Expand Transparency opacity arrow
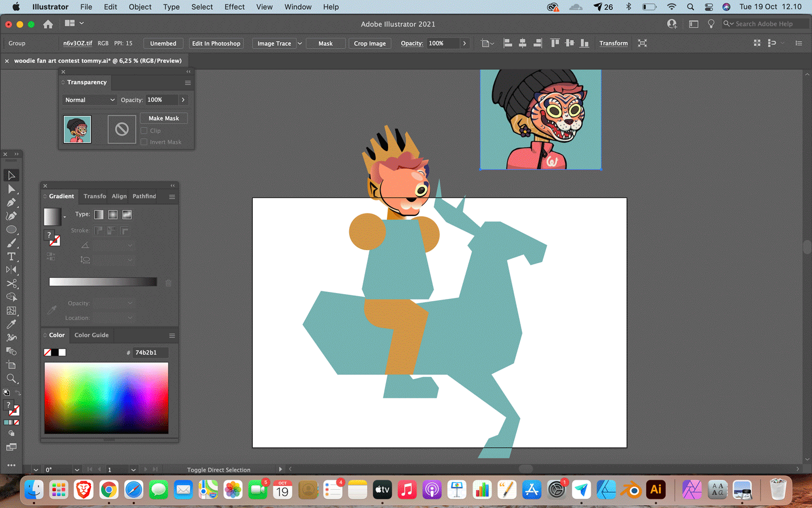Image resolution: width=812 pixels, height=508 pixels. coord(183,100)
